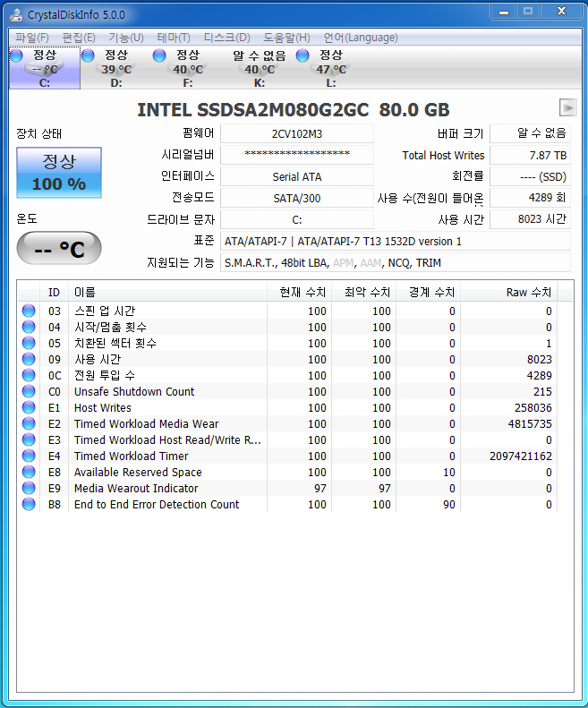Click the 드라이브 문자 field showing C:
The image size is (588, 708).
297,219
